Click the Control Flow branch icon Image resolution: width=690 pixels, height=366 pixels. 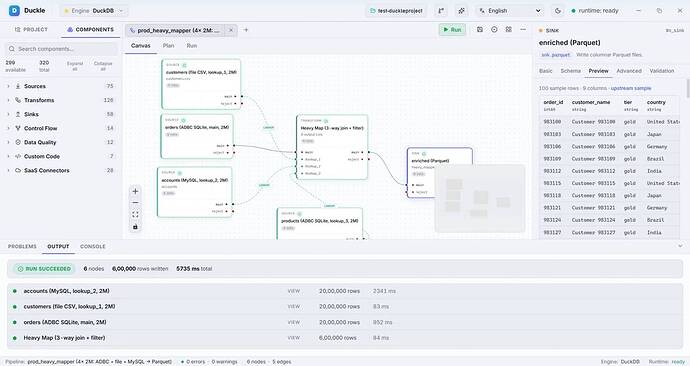[18, 128]
